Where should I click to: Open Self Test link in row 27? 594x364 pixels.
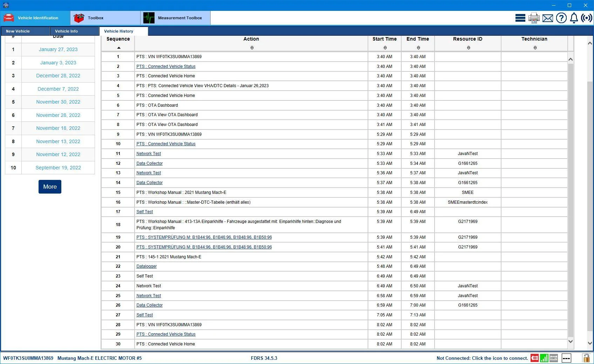(x=144, y=315)
